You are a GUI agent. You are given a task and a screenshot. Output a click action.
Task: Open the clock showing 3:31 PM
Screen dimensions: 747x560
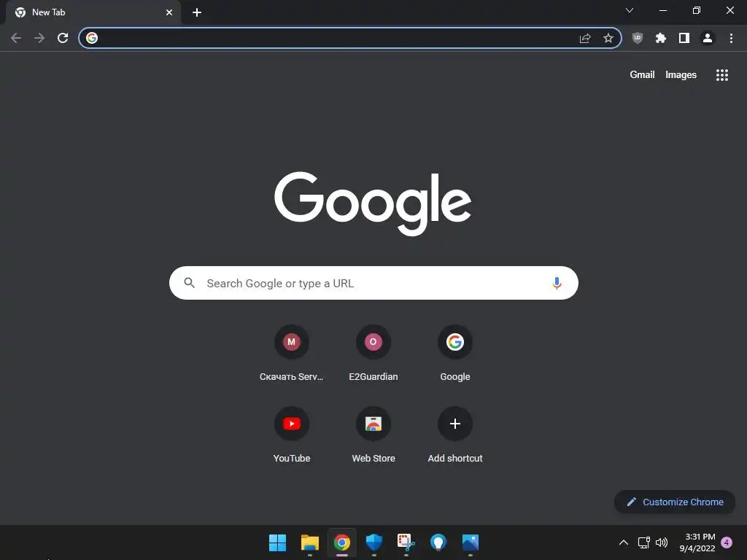pos(697,542)
